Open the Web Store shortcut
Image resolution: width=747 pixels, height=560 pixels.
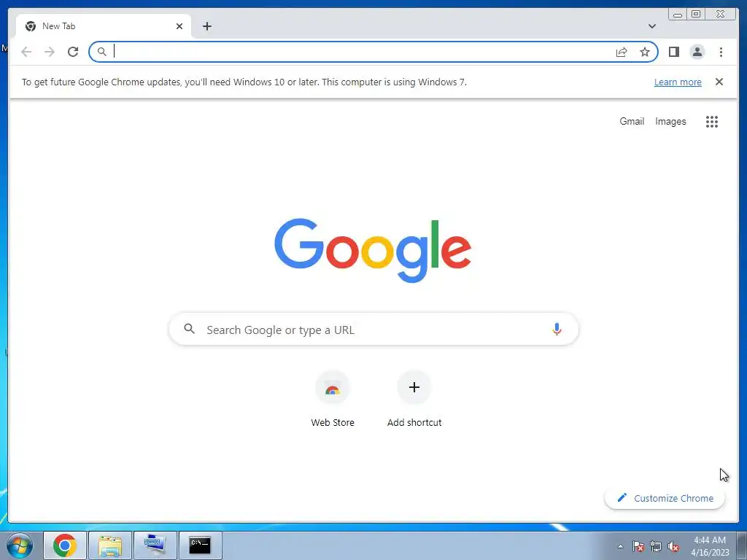[x=333, y=400]
